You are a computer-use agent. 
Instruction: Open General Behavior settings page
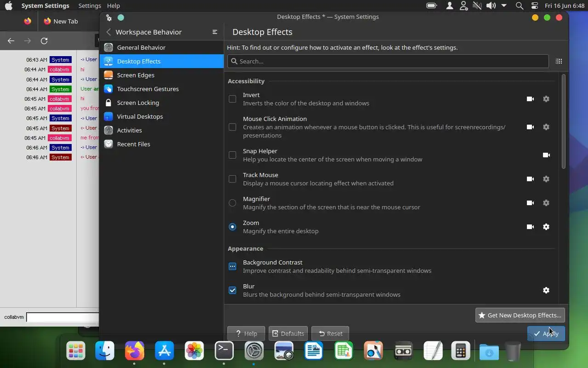click(162, 47)
